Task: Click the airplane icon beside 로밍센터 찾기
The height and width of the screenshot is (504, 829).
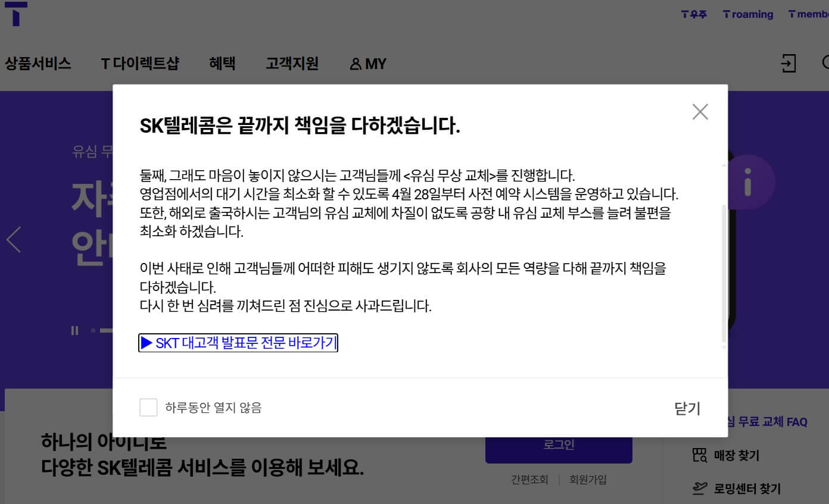Action: click(700, 489)
